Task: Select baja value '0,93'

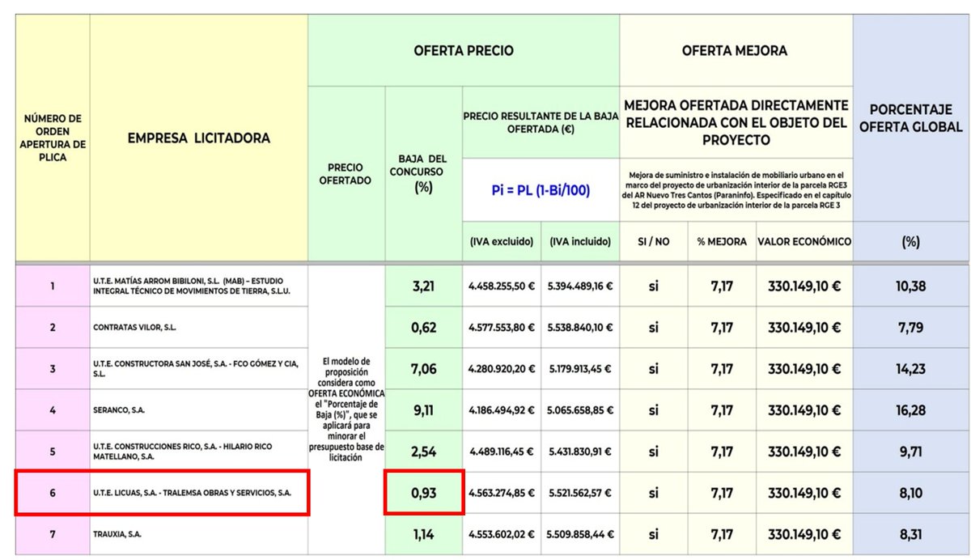Action: 424,492
